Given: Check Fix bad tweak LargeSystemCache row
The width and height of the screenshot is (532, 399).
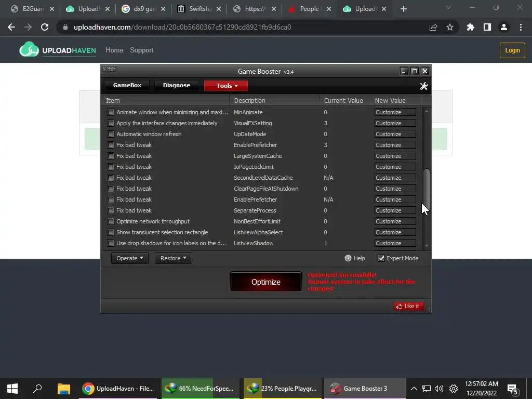Looking at the screenshot, I should (x=110, y=156).
